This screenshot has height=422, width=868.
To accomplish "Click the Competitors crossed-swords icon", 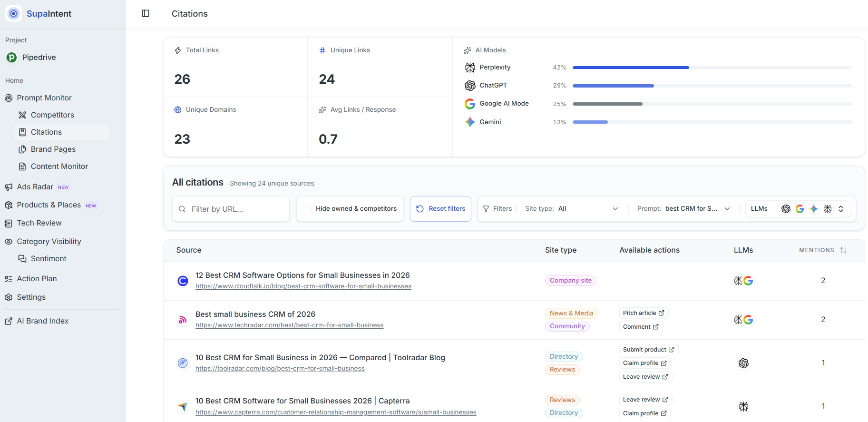I will click(x=22, y=115).
